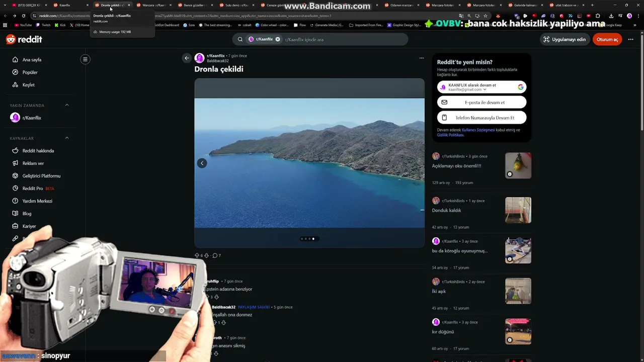The image size is (644, 362).
Task: Open the 'Açıklamayı oku önemli!!!' post thumbnail
Action: [518, 165]
